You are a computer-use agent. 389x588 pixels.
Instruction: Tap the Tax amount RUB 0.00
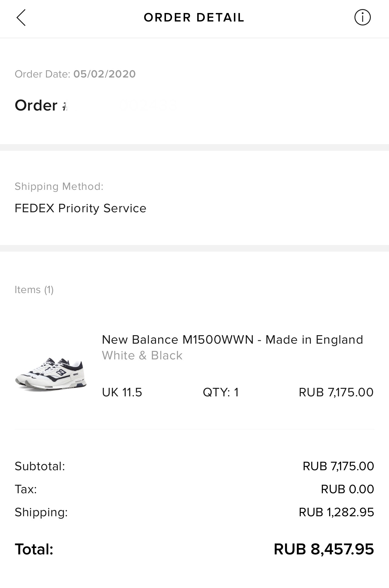click(x=347, y=489)
